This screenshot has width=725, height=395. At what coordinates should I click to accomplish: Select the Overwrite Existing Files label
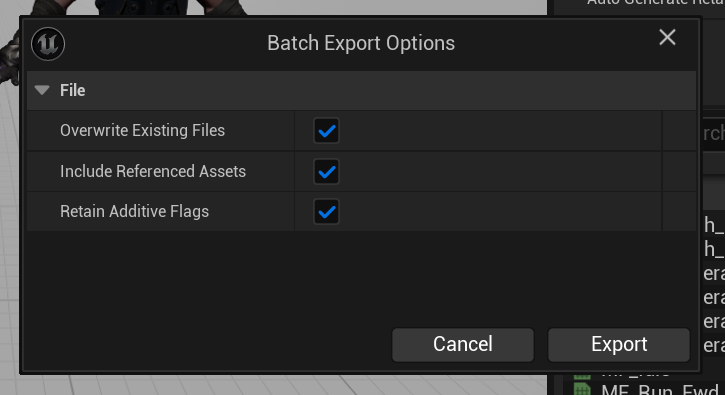[x=142, y=130]
